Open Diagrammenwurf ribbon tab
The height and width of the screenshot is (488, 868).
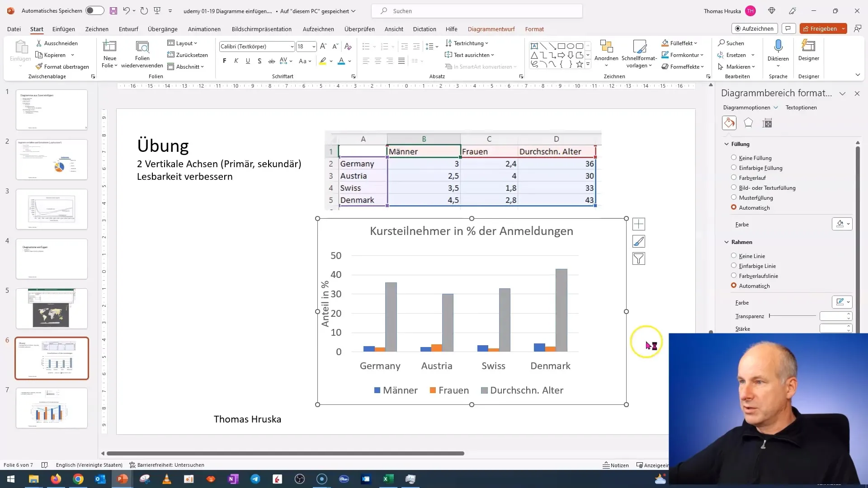click(x=491, y=28)
